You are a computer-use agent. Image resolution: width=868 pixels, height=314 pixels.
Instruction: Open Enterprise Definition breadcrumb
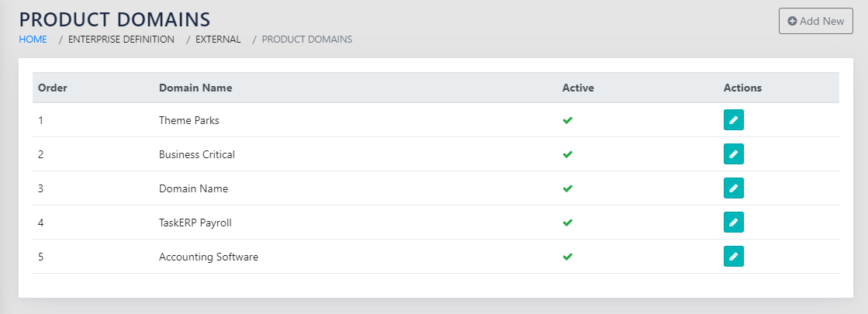(121, 39)
